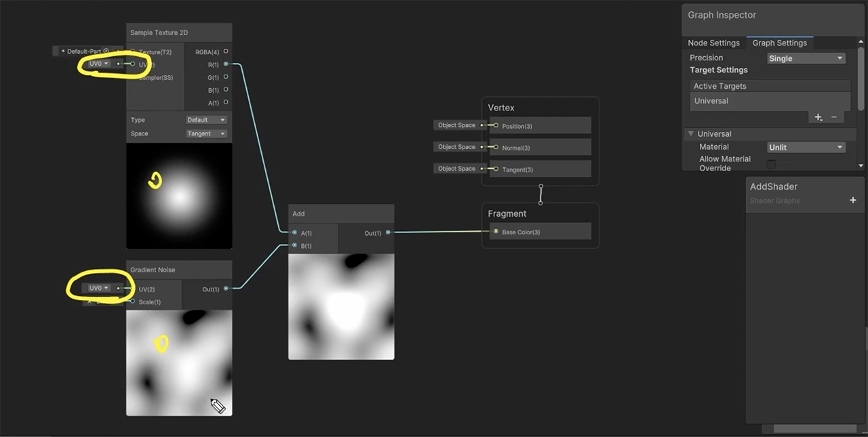Select the Sample Texture 2D node title

[x=159, y=33]
